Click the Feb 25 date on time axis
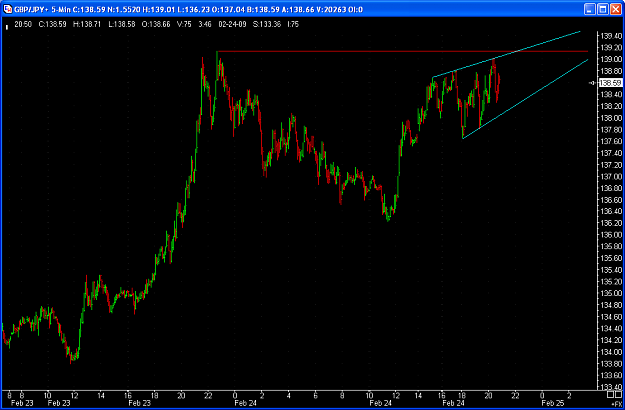 (553, 403)
